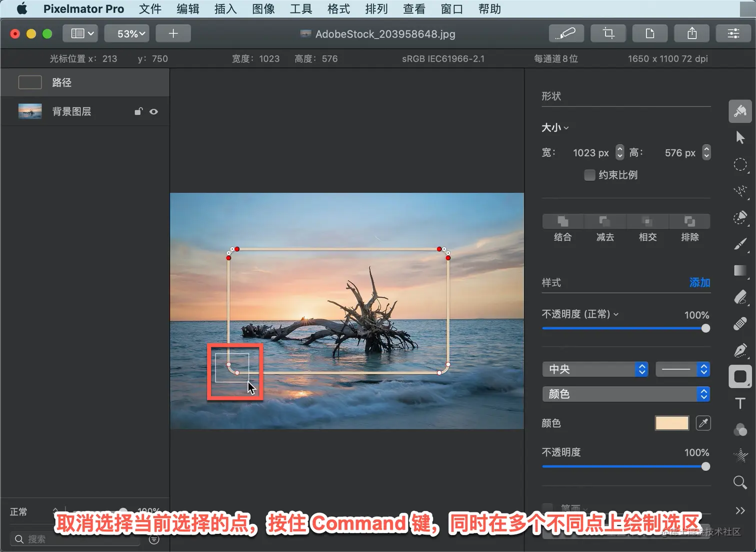Collapse the 大小 section
This screenshot has width=756, height=552.
pos(555,128)
